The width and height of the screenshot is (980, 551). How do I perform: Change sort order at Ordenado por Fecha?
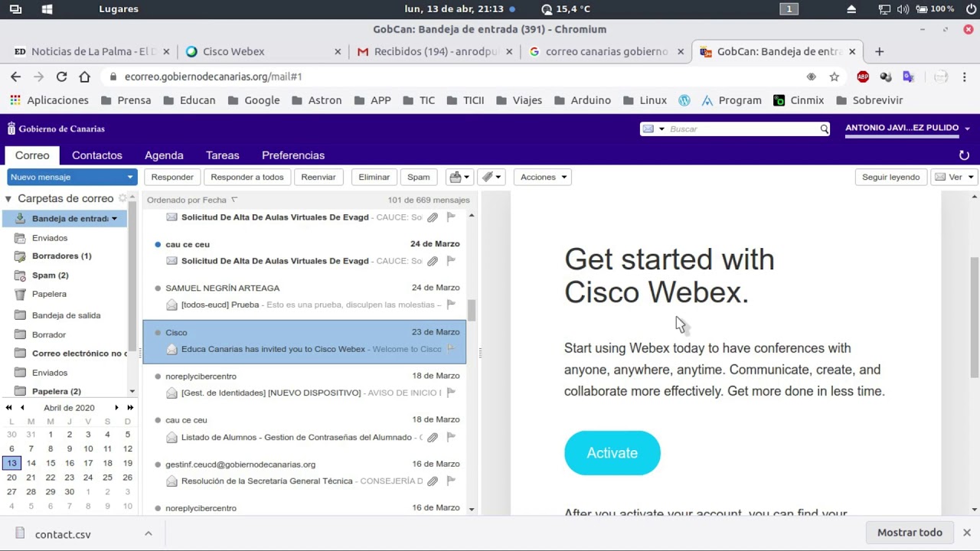[187, 200]
